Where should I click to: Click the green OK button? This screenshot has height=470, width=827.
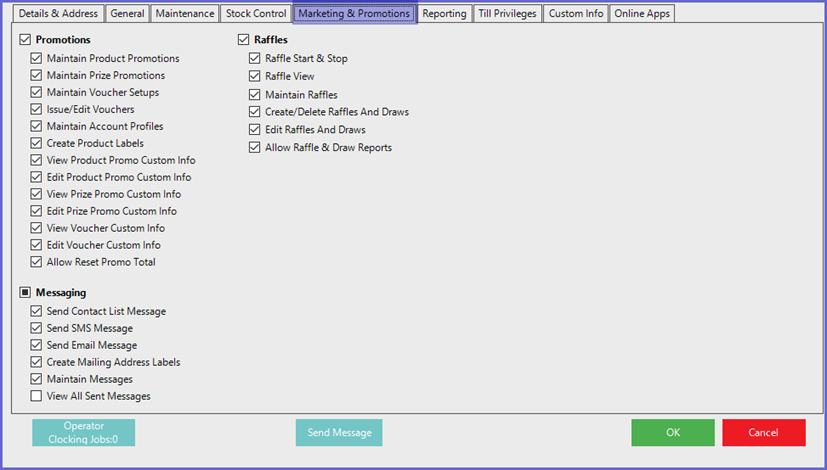tap(672, 432)
